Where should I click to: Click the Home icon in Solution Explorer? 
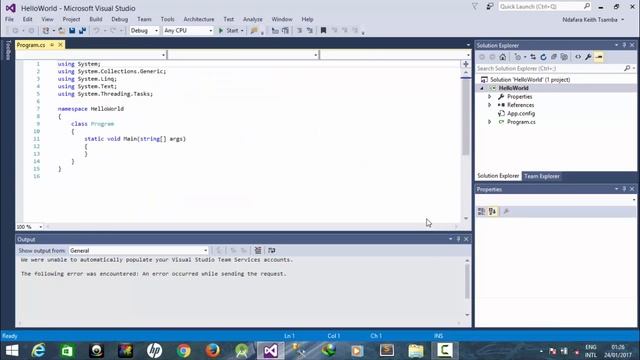click(x=502, y=57)
